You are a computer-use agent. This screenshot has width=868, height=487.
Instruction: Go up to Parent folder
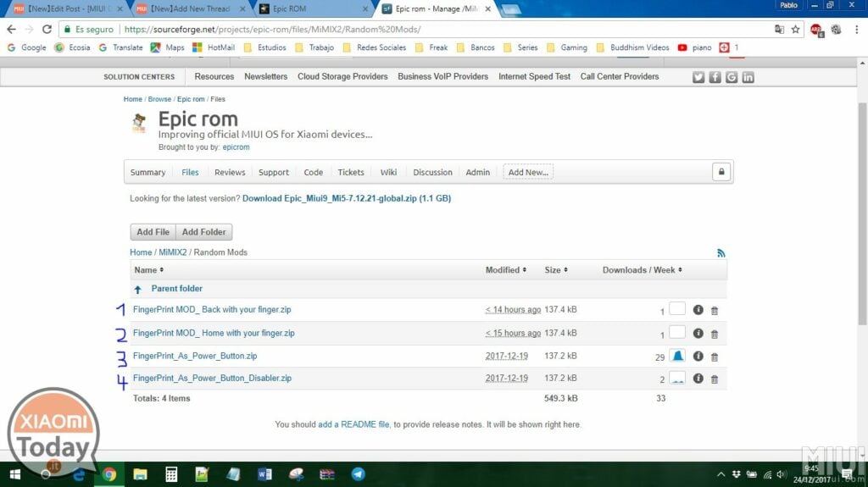(x=176, y=288)
